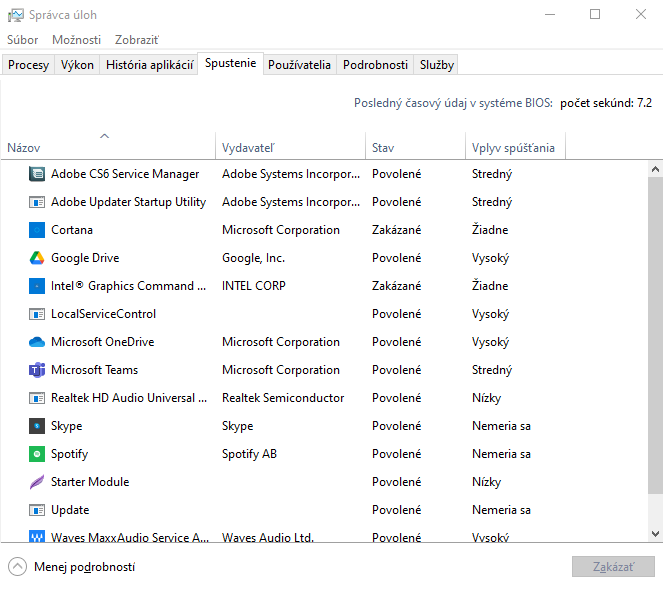
Task: Click the Waves MaxxAudio icon
Action: (37, 536)
